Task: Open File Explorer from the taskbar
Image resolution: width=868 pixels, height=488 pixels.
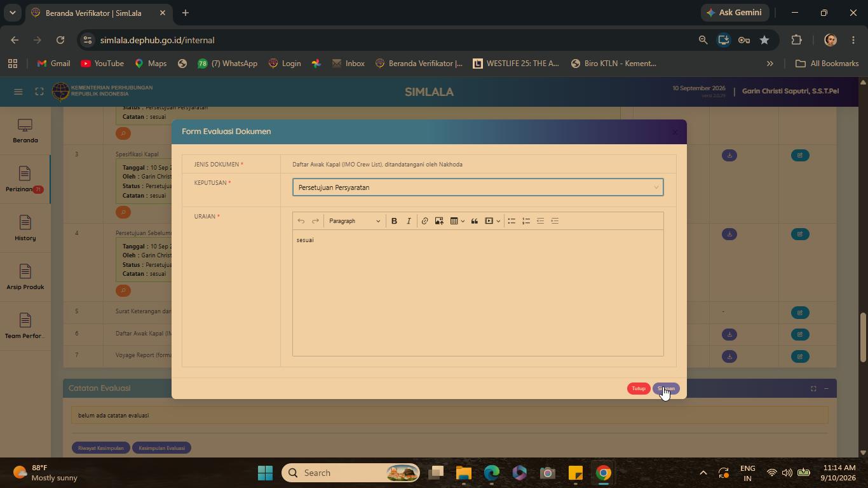Action: (464, 473)
